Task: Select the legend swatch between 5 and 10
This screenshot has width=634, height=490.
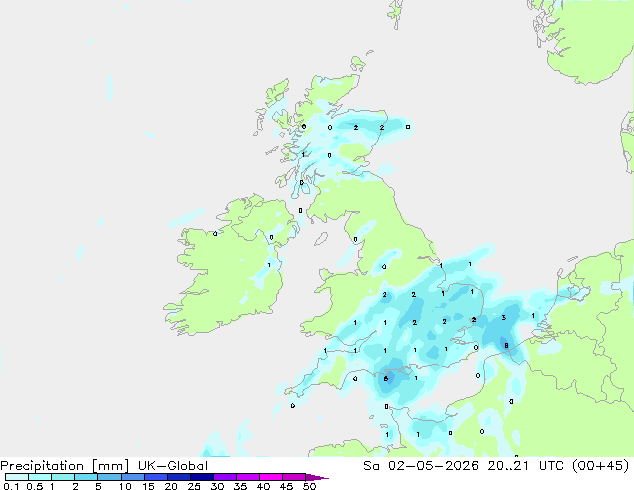Action: click(x=110, y=477)
